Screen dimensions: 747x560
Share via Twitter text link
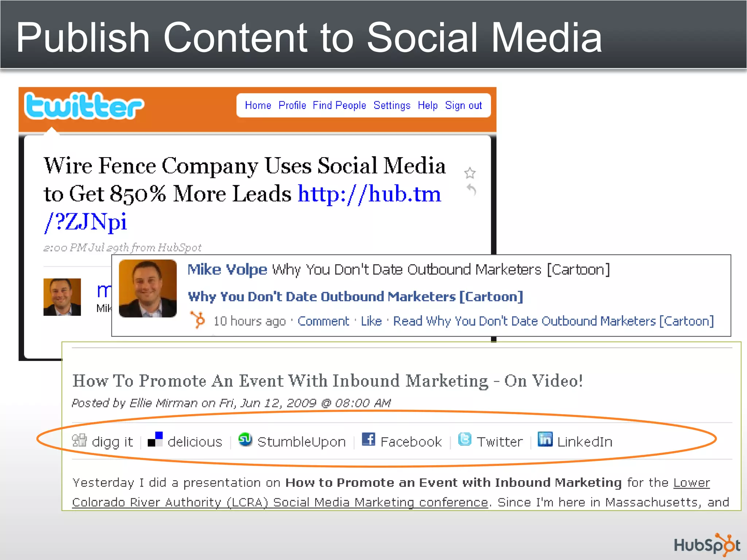coord(500,442)
